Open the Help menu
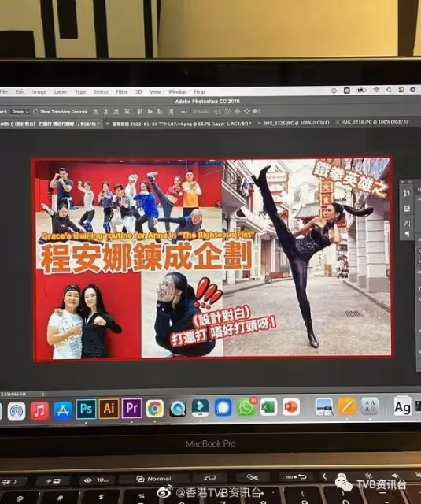 coord(199,92)
